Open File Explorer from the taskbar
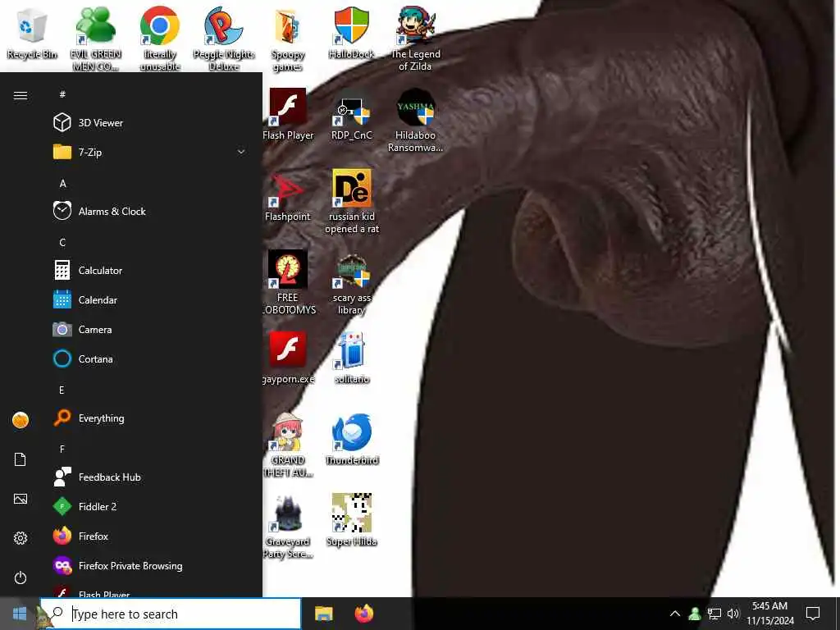The image size is (840, 630). [x=323, y=614]
